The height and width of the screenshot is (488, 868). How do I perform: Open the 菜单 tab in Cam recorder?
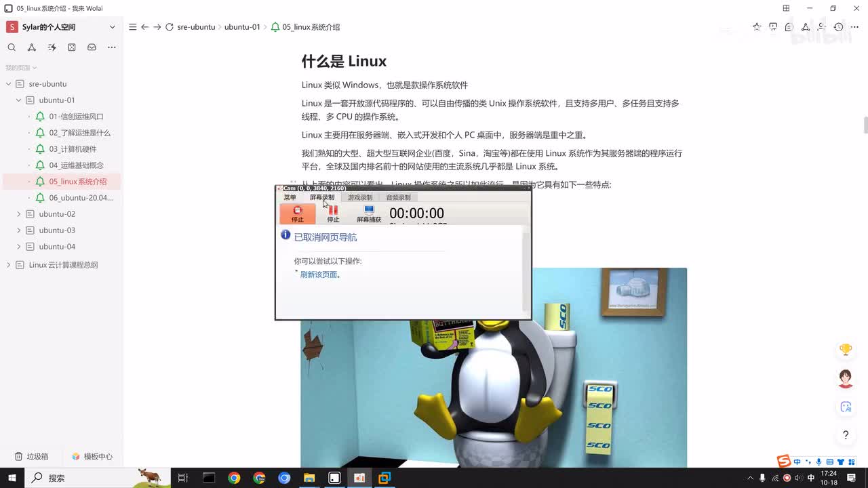pyautogui.click(x=290, y=197)
